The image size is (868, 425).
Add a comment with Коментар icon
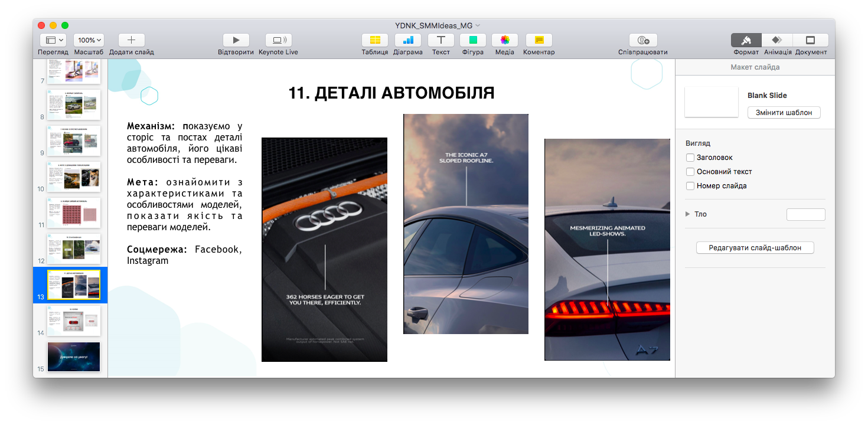tap(539, 40)
